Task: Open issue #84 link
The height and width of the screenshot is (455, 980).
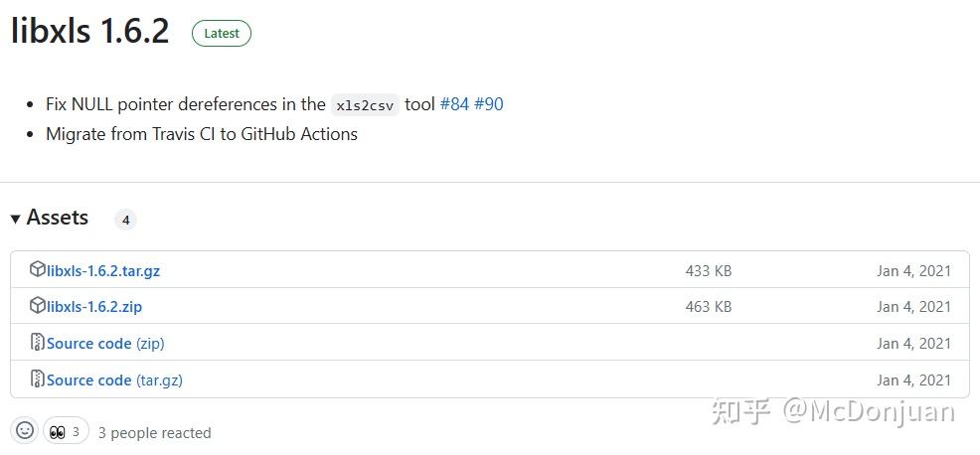Action: tap(454, 104)
